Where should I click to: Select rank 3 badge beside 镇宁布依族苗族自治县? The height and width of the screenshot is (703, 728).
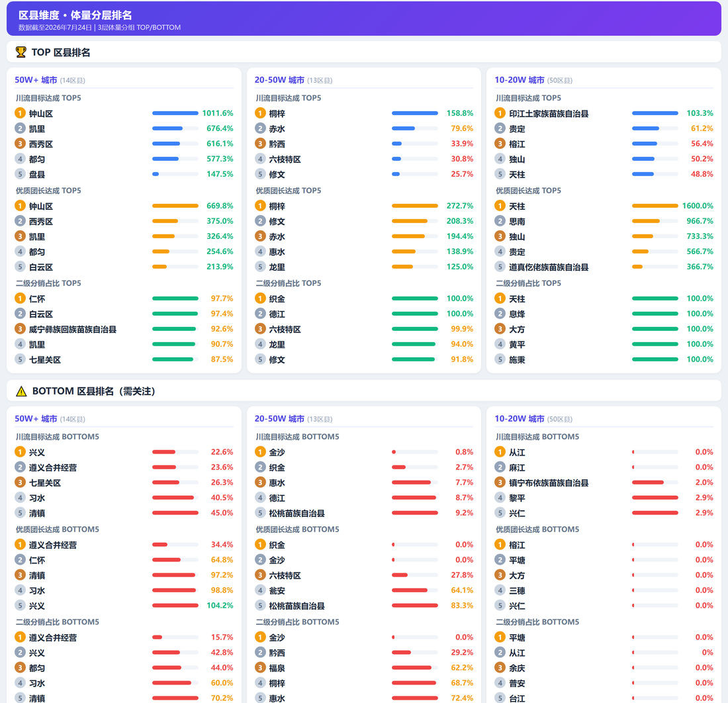pyautogui.click(x=500, y=483)
